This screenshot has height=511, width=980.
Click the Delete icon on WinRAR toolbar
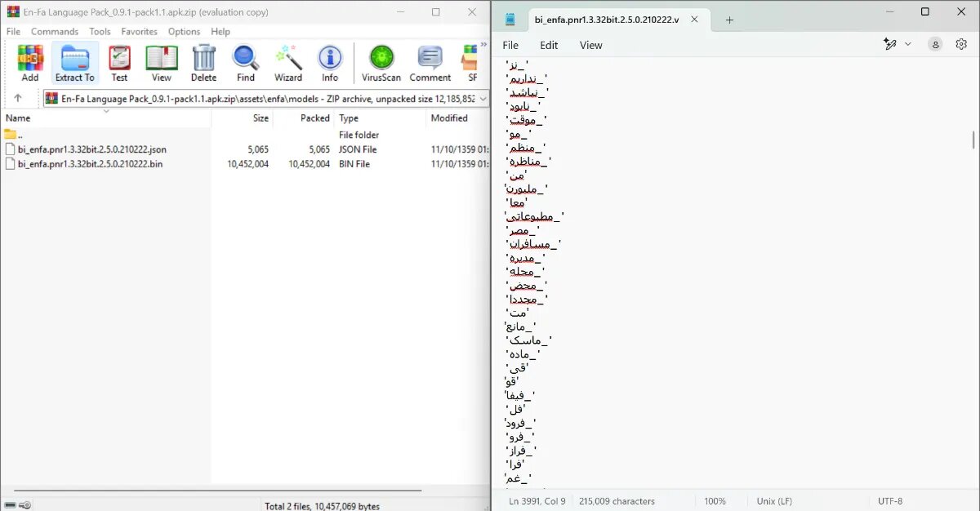click(203, 61)
